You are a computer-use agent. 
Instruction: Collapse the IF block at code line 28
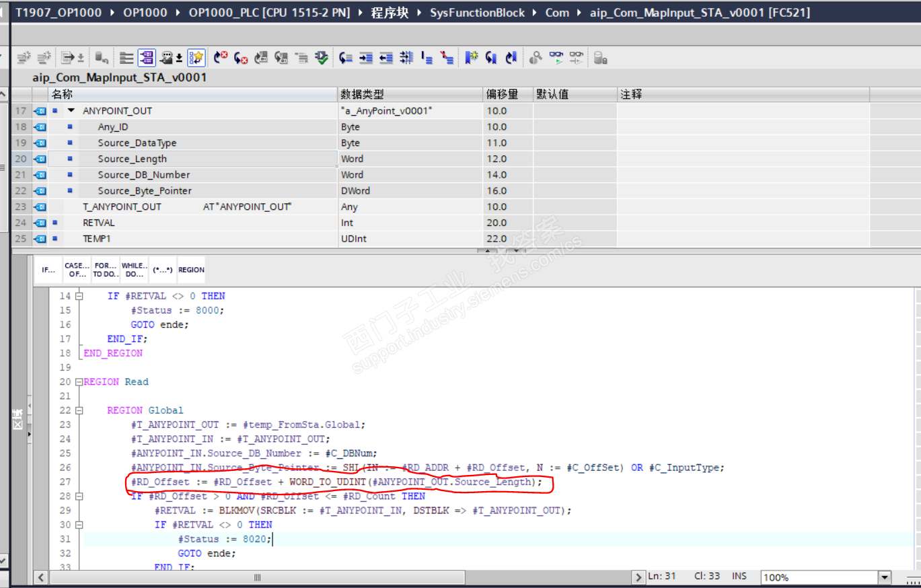click(x=79, y=497)
